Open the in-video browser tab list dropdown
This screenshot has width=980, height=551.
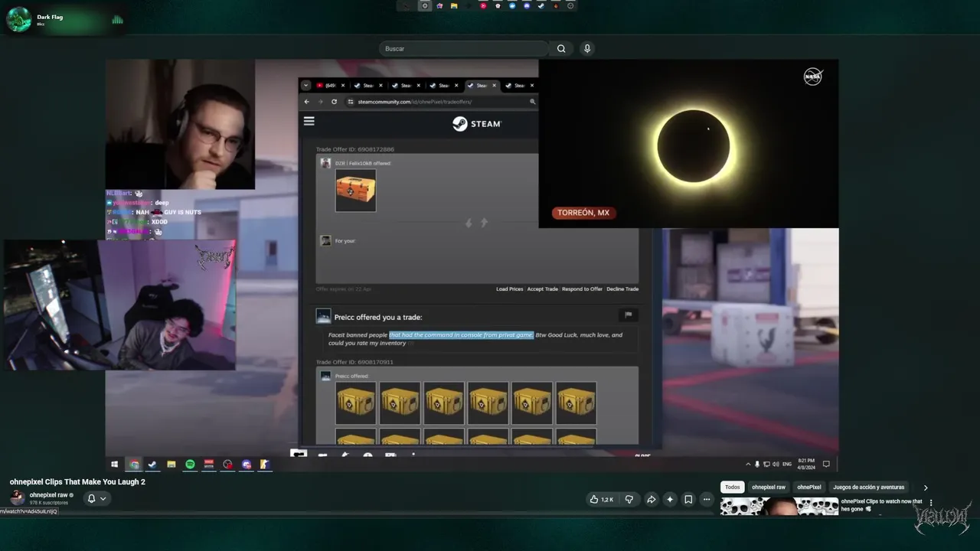click(305, 86)
